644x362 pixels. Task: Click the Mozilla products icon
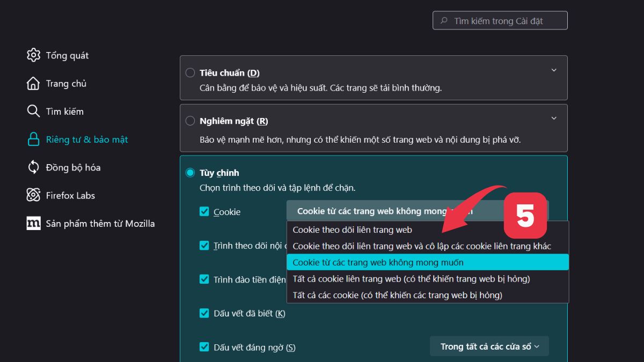coord(33,223)
